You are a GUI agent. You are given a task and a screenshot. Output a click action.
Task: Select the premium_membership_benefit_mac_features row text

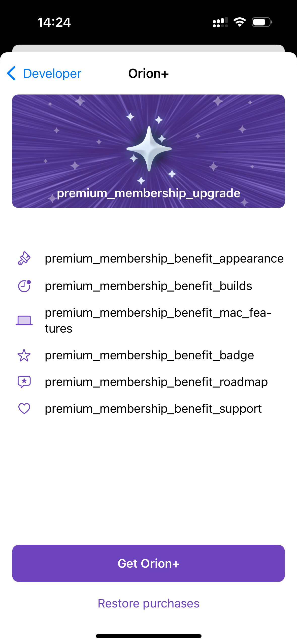point(158,320)
